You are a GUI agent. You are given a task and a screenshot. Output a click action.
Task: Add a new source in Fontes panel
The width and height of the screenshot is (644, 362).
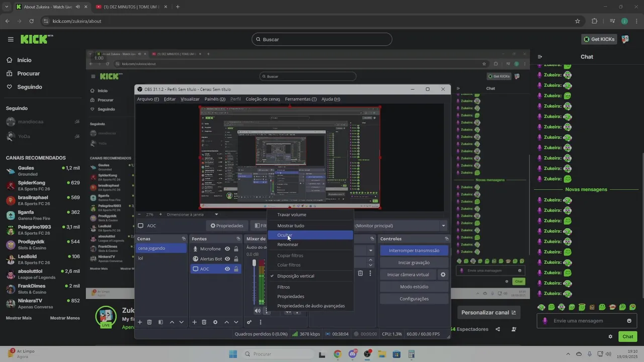pyautogui.click(x=194, y=322)
